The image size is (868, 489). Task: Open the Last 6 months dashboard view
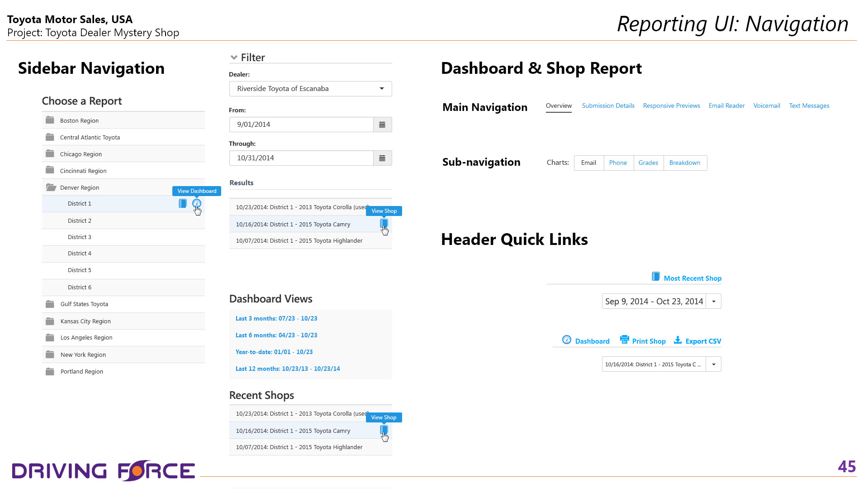[x=276, y=336]
